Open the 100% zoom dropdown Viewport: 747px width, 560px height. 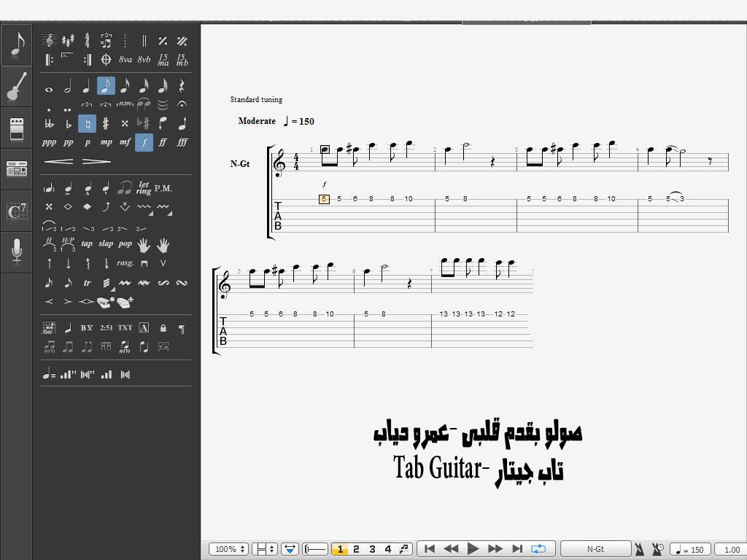point(228,549)
